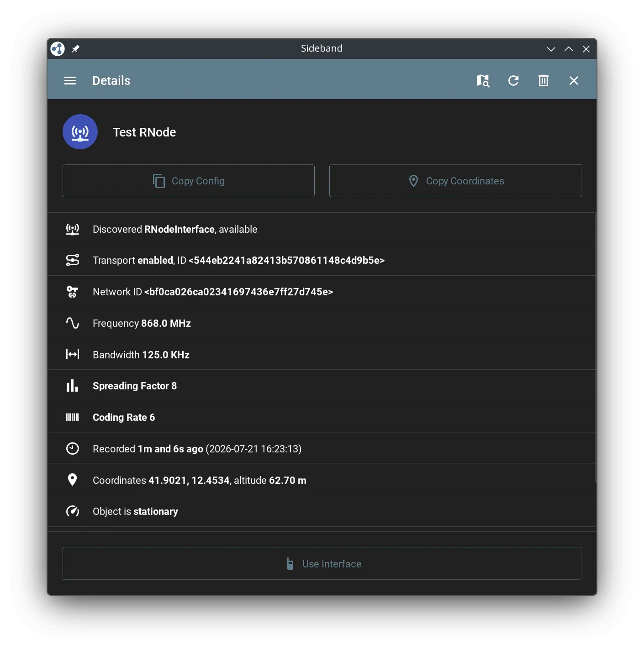Click the stationary speedometer icon
This screenshot has height=651, width=644.
(72, 511)
